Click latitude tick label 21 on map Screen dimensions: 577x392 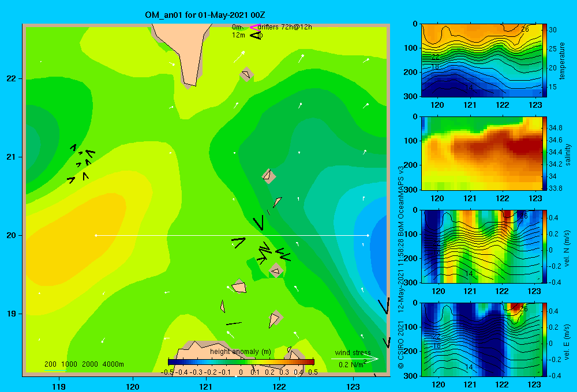[x=12, y=157]
